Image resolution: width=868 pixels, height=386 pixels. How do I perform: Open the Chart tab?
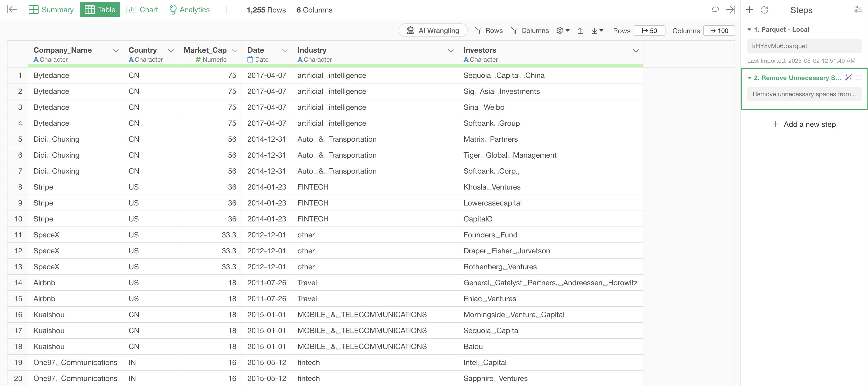(x=142, y=10)
